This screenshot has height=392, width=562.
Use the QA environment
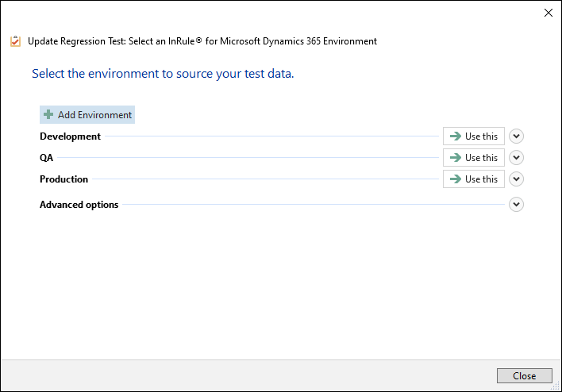coord(473,158)
